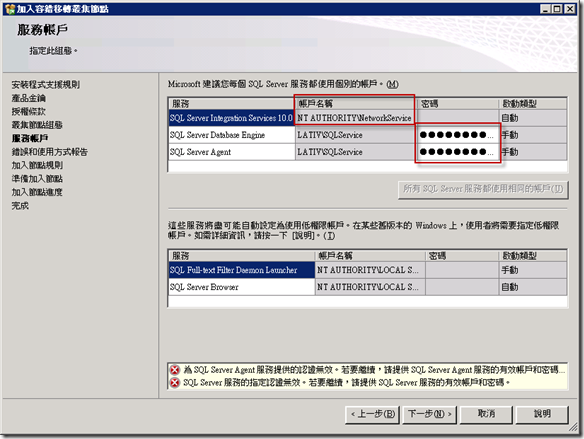The width and height of the screenshot is (584, 439).
Task: Click the installer icon in title bar
Action: (10, 9)
